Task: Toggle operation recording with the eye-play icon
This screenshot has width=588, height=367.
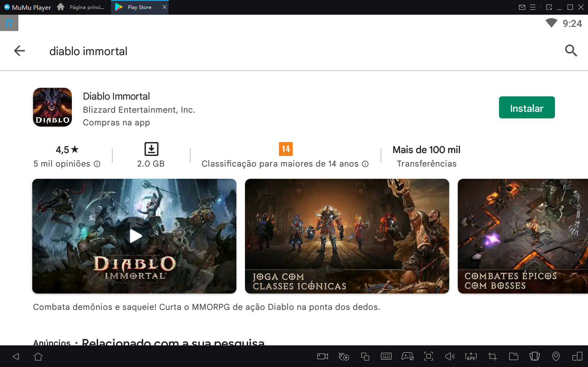Action: pos(343,356)
